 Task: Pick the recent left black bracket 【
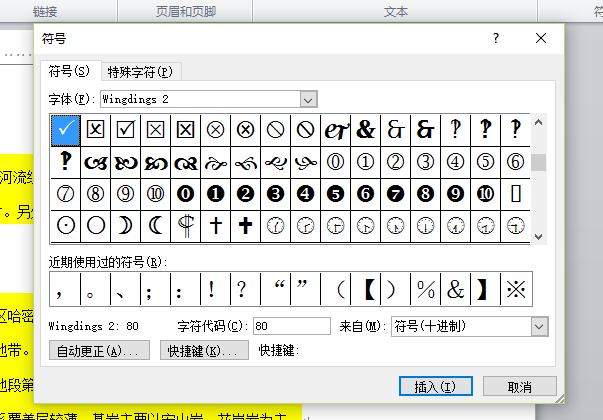tap(365, 289)
